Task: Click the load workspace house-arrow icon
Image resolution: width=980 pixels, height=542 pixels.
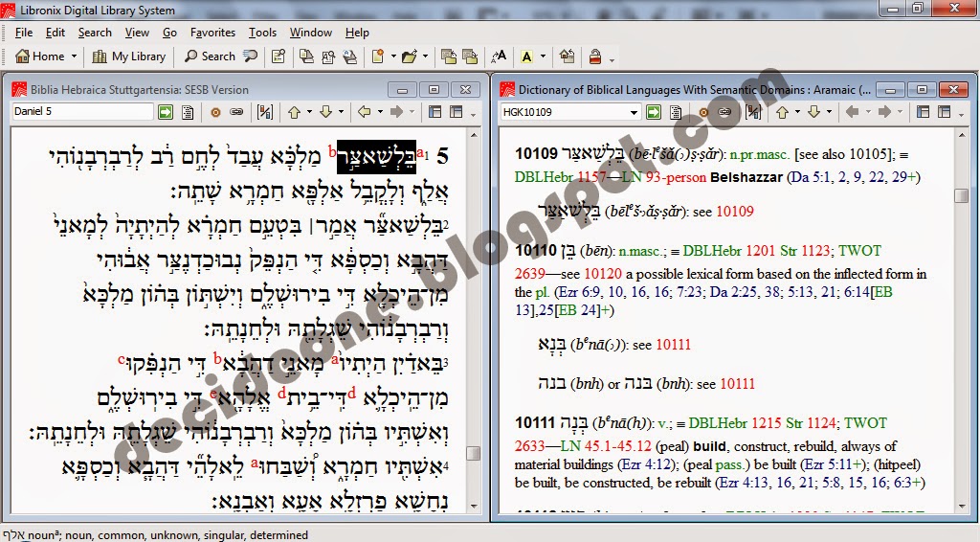Action: pos(567,56)
